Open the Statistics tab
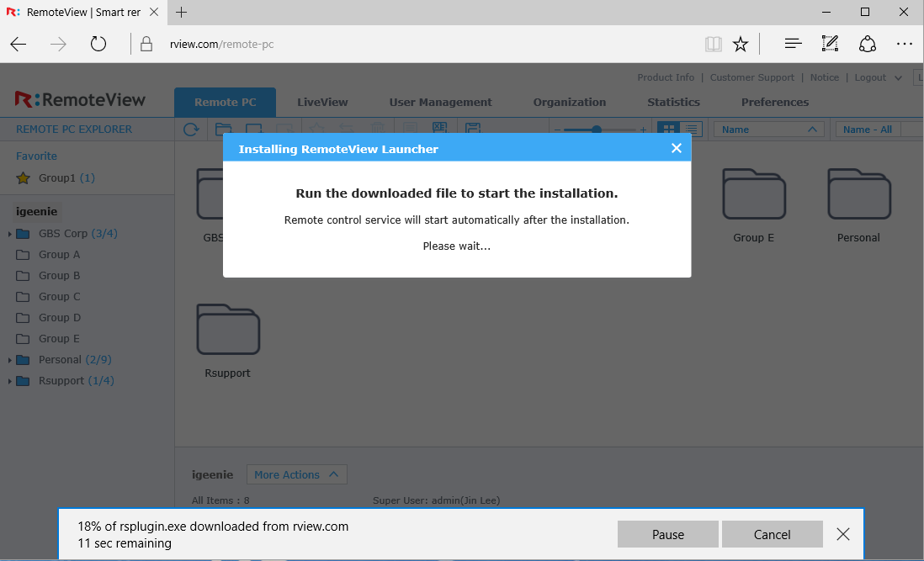 [673, 103]
